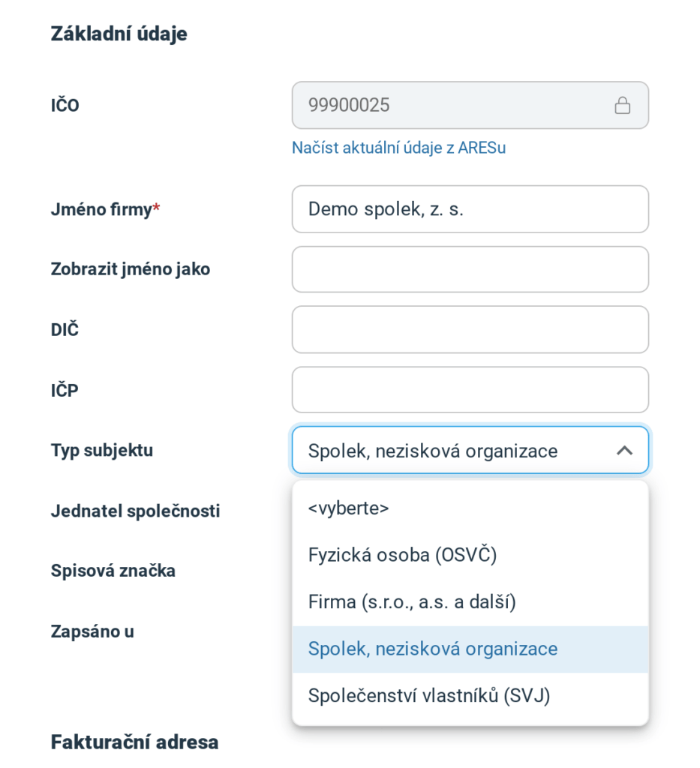Click the Zobrazit jméno jako field
Viewport: 700px width, 768px height.
click(470, 269)
